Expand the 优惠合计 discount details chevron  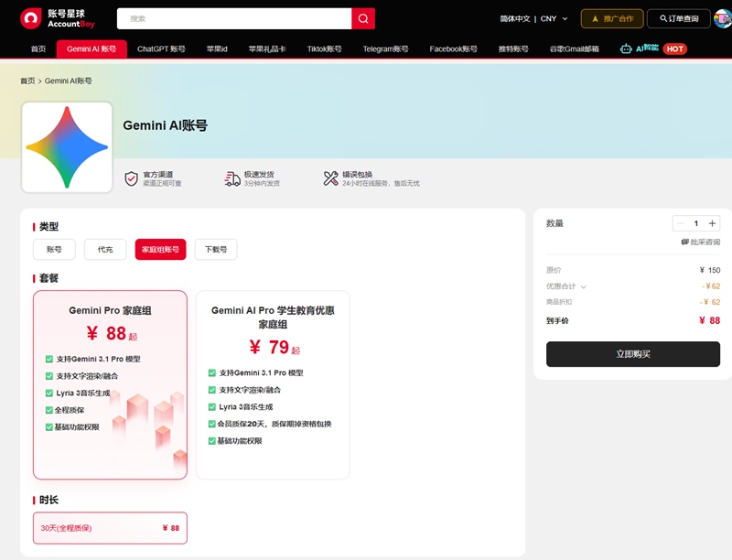click(x=583, y=286)
